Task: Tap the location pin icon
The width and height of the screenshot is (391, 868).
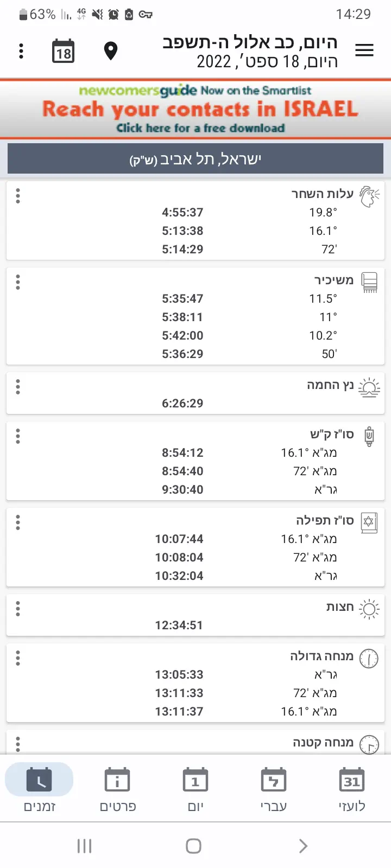Action: point(111,51)
